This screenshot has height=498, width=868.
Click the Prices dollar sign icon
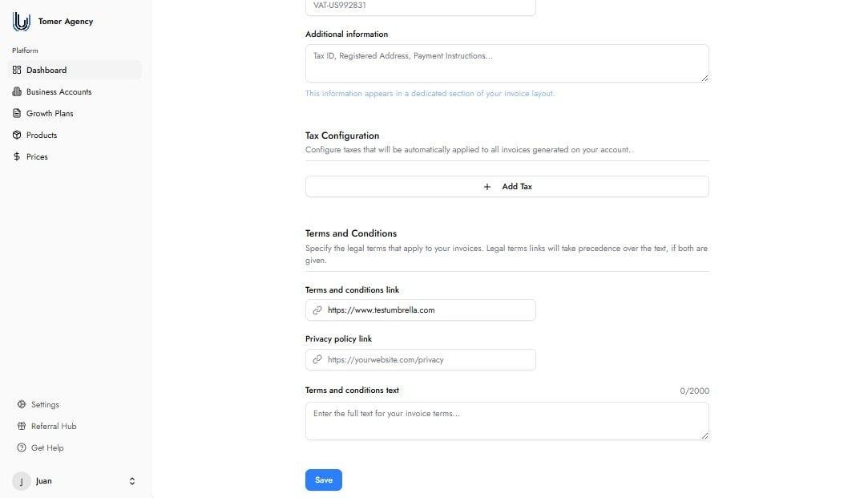(x=17, y=157)
